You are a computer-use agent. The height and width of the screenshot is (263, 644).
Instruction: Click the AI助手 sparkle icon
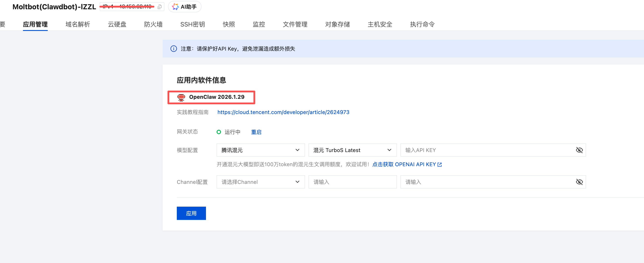click(x=175, y=7)
